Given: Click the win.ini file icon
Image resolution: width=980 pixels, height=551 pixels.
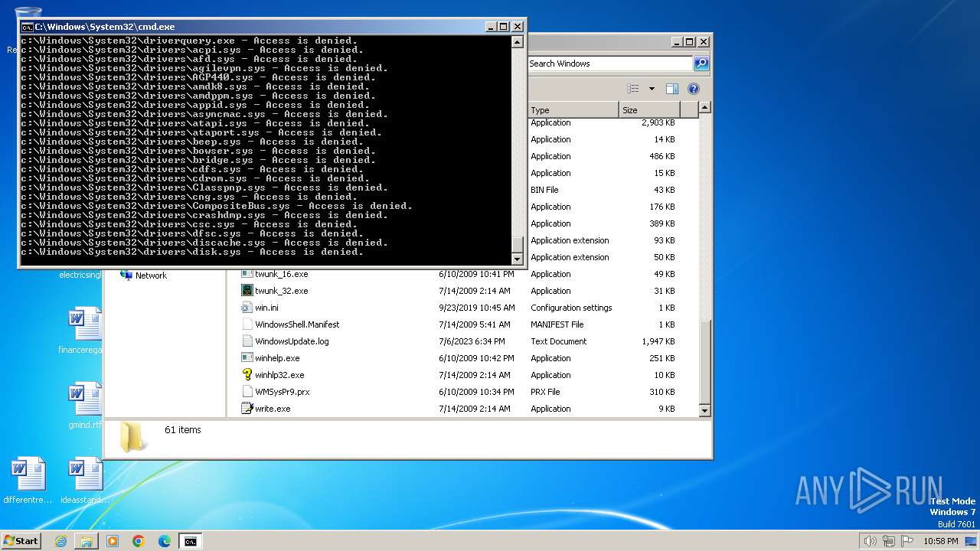Looking at the screenshot, I should 247,308.
